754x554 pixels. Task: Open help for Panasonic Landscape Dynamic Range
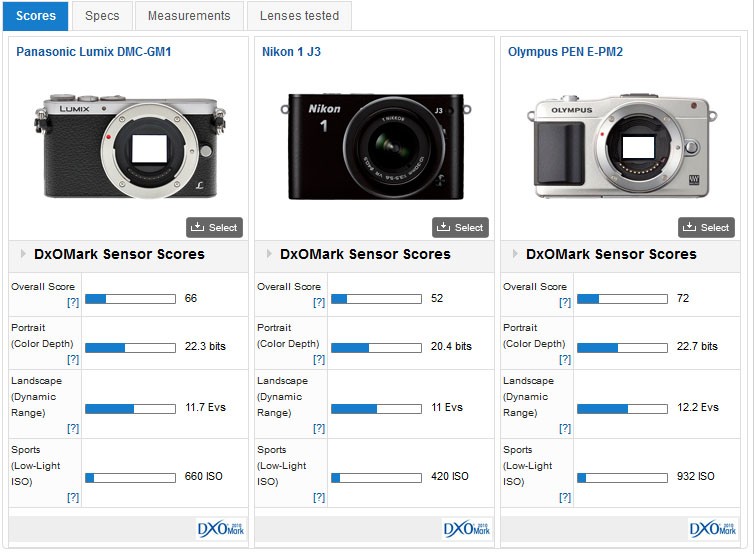(73, 428)
